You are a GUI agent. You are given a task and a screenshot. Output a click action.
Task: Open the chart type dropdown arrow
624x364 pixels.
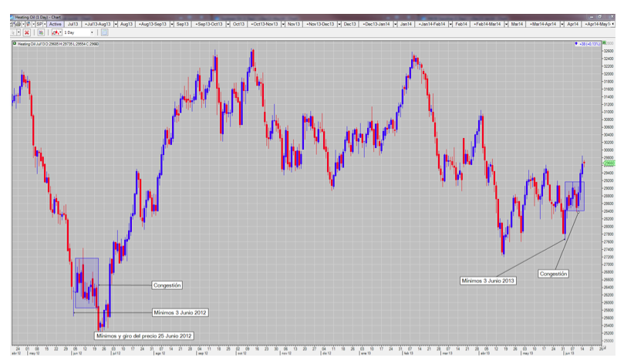click(60, 32)
